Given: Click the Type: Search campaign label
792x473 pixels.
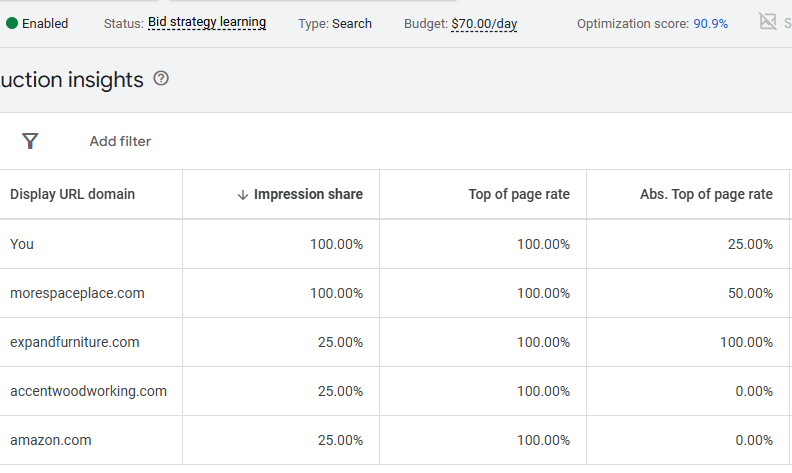Looking at the screenshot, I should (x=335, y=23).
